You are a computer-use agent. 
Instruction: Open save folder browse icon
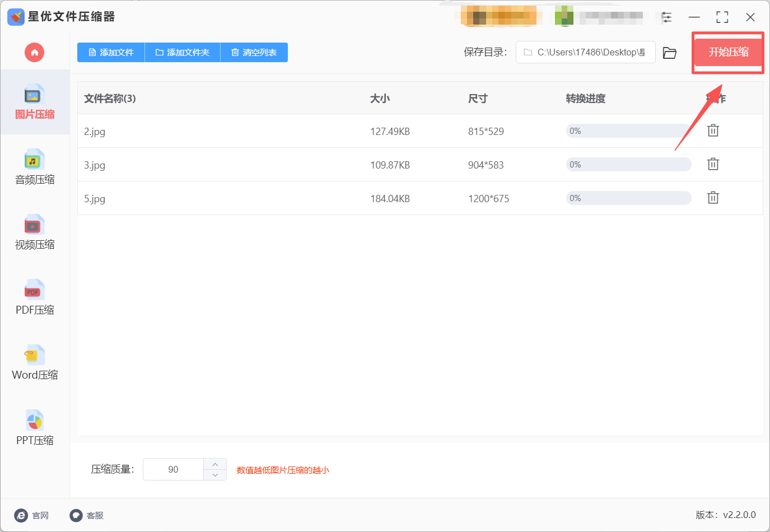670,53
